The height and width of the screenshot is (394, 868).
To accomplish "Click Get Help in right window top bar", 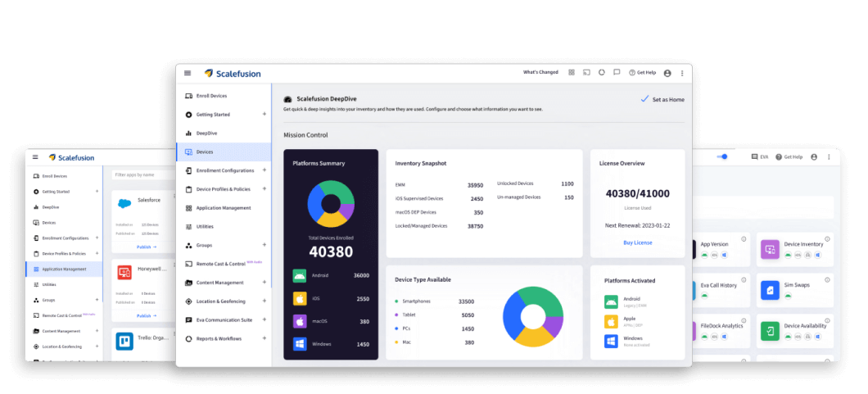I will coord(789,157).
